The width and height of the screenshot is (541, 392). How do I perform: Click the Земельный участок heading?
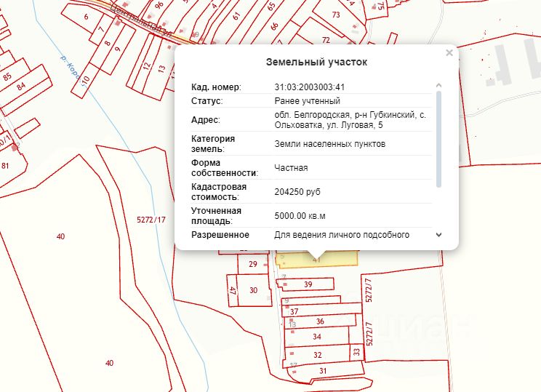[x=316, y=62]
